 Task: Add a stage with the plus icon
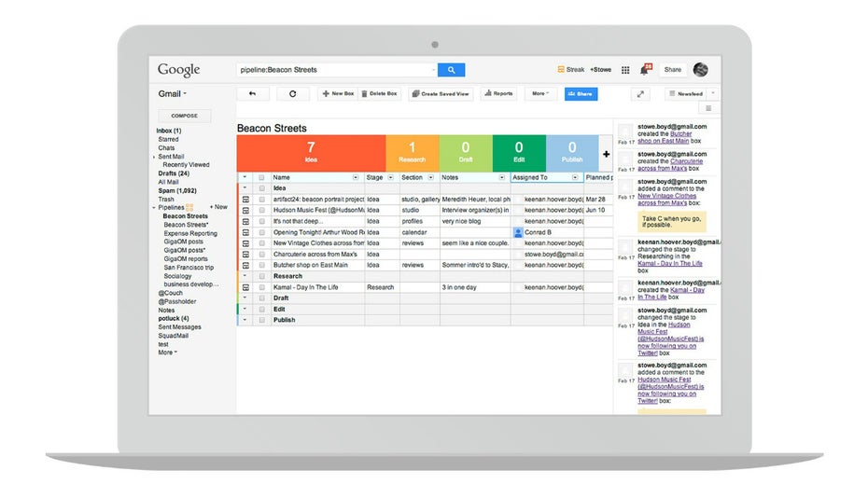click(x=606, y=154)
